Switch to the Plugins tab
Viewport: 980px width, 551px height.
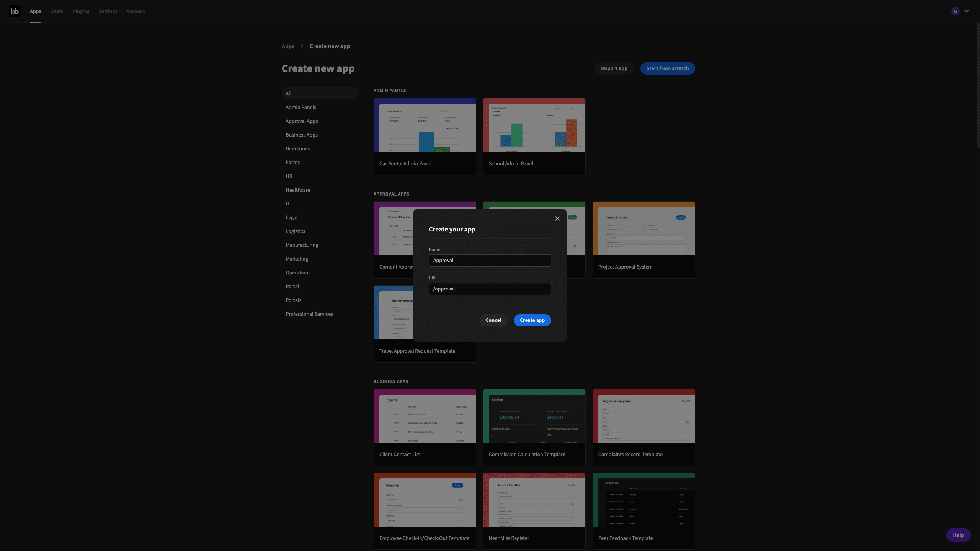pos(81,11)
